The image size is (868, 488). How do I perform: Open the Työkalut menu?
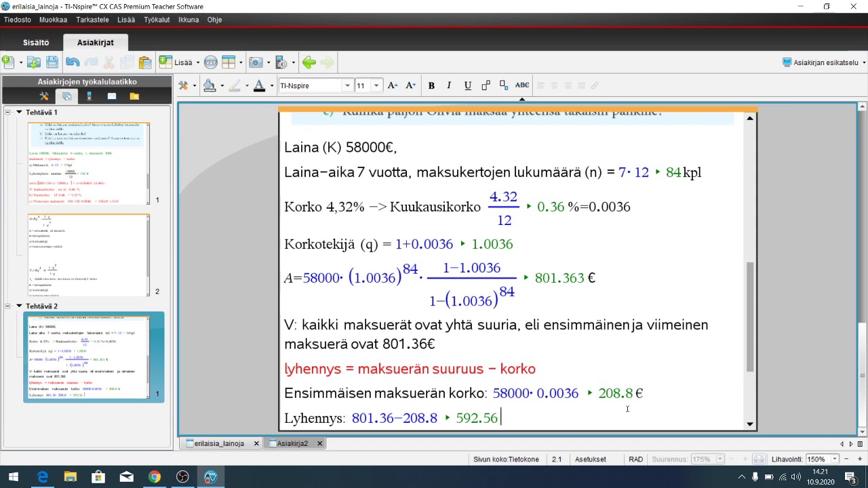click(x=157, y=20)
